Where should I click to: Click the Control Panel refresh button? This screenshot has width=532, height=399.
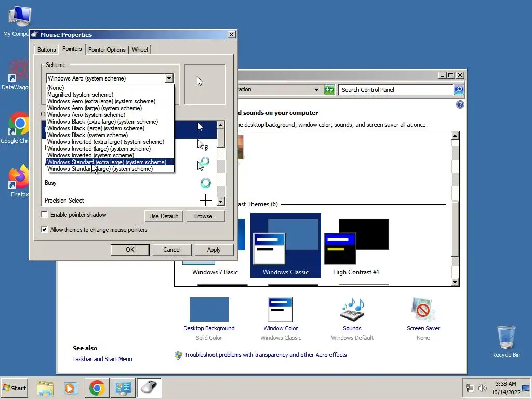coord(329,90)
